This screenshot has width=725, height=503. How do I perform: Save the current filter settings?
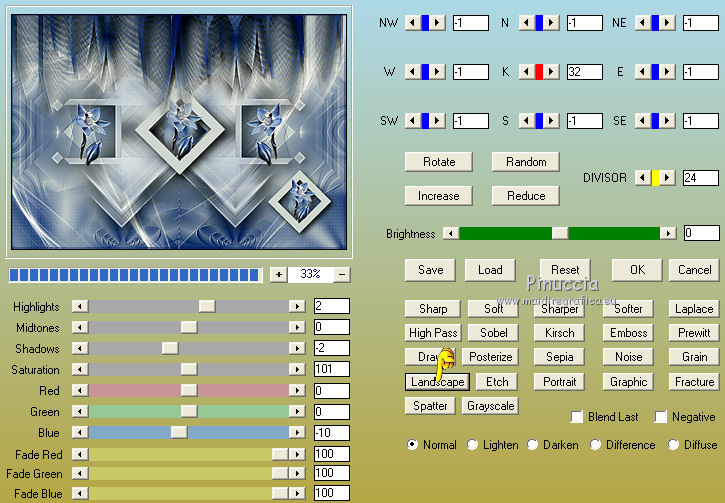(430, 270)
